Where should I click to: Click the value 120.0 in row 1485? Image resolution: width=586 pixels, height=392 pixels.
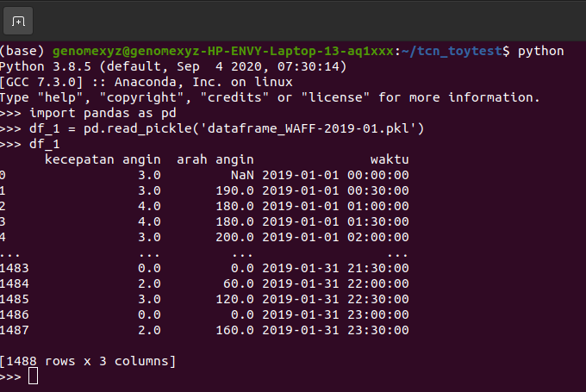point(234,299)
